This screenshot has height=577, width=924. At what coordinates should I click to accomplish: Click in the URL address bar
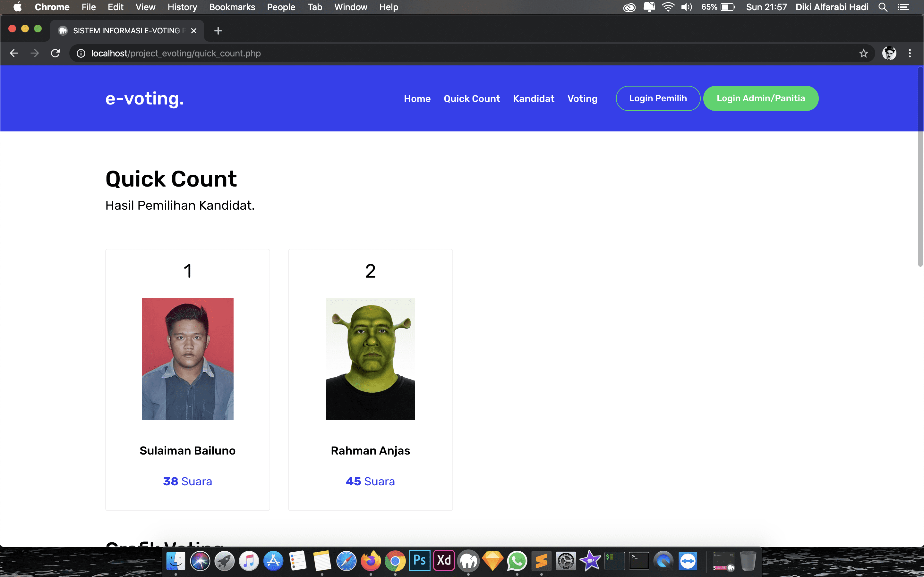point(458,54)
